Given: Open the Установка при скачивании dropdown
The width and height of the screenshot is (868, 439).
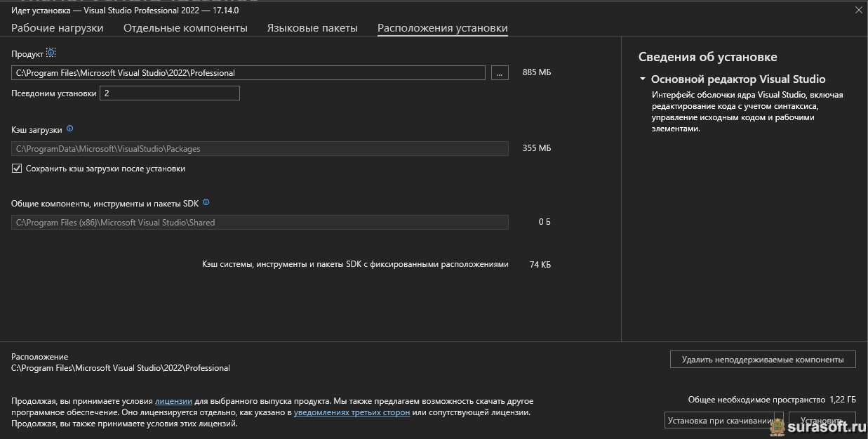Looking at the screenshot, I should pos(778,421).
